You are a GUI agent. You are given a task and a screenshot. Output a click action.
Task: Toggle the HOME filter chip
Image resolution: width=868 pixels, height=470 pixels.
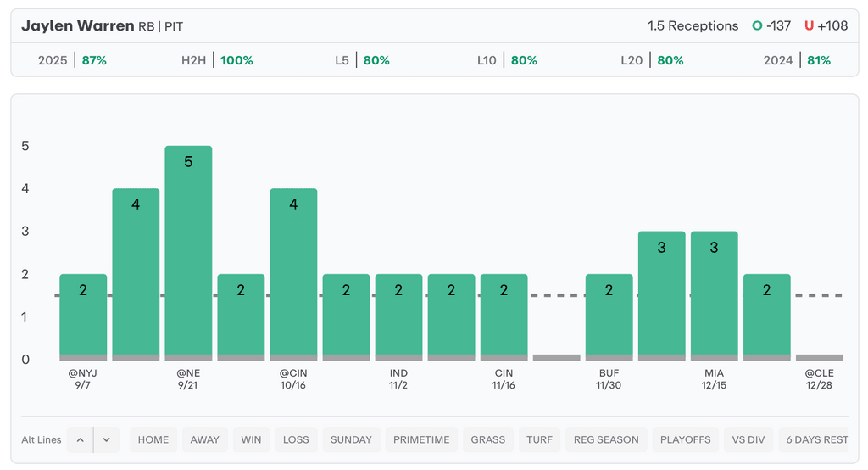[x=153, y=439]
